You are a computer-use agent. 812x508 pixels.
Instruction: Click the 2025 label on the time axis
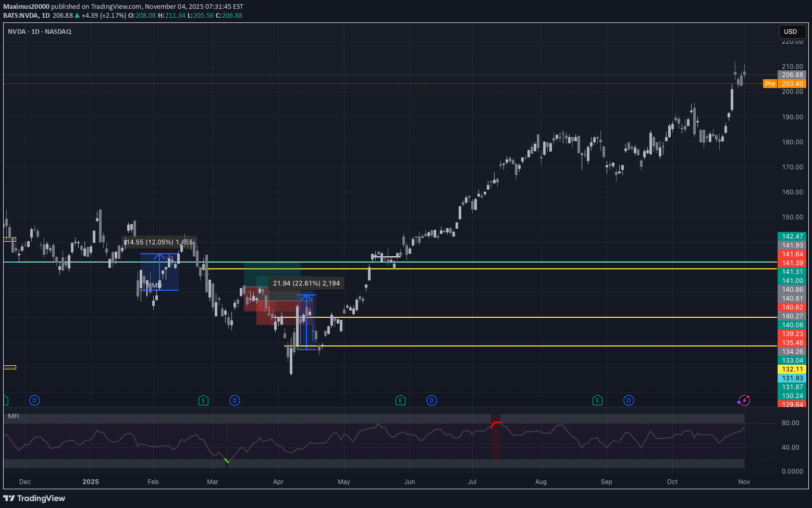click(x=91, y=481)
